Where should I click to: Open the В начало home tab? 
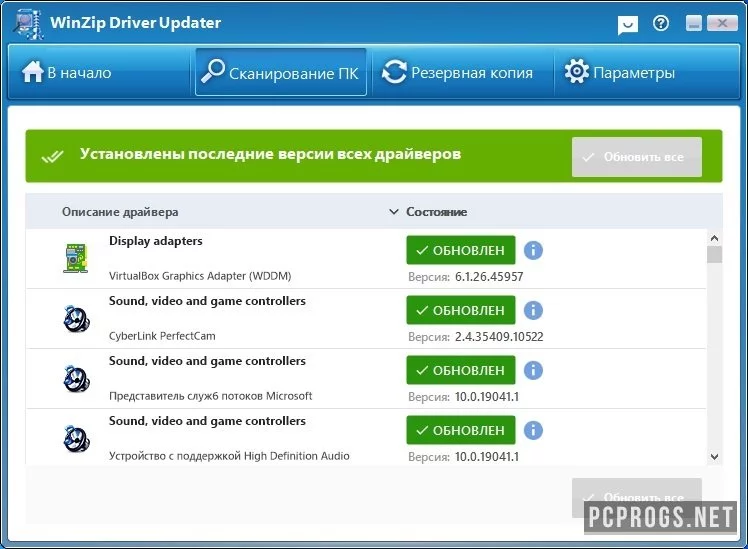point(99,73)
